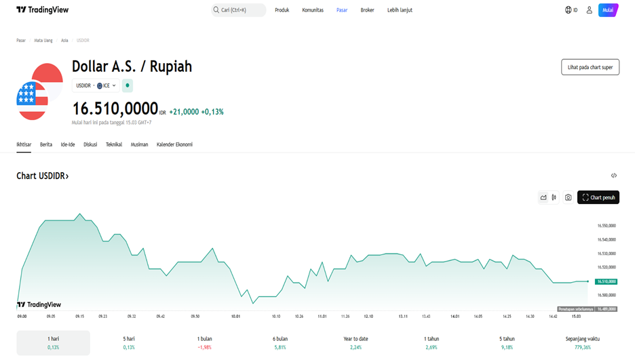
Task: Switch to the Teknikal tab
Action: click(114, 144)
